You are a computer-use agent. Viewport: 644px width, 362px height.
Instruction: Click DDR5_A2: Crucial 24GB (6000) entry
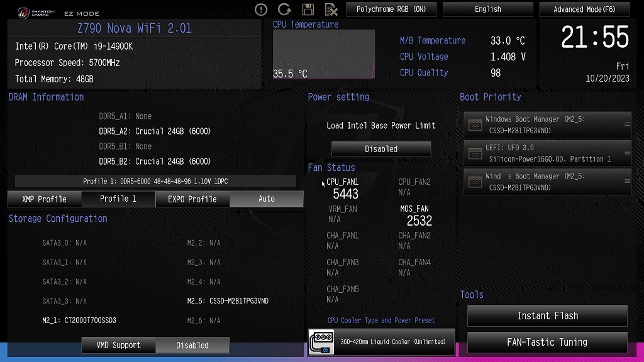(x=155, y=131)
